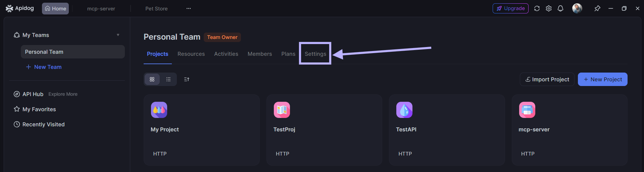Click the mcp-server project icon
This screenshot has height=172, width=644.
pyautogui.click(x=527, y=110)
